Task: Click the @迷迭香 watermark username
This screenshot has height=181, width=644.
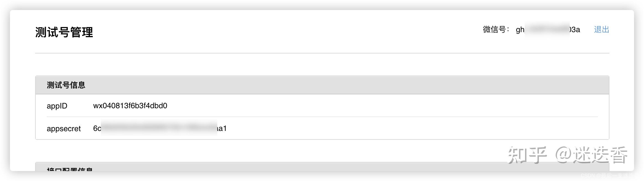Action: coord(591,155)
